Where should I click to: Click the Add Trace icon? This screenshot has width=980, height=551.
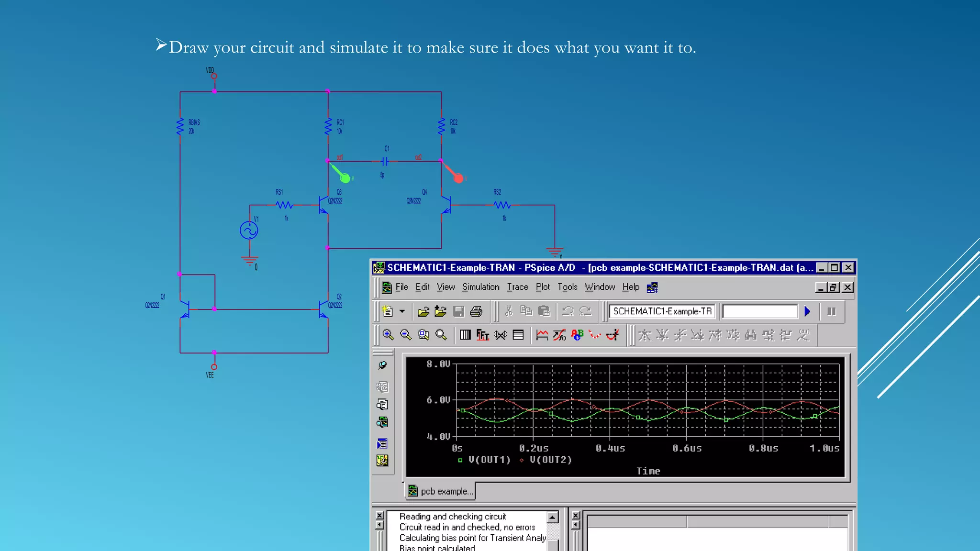pyautogui.click(x=542, y=335)
